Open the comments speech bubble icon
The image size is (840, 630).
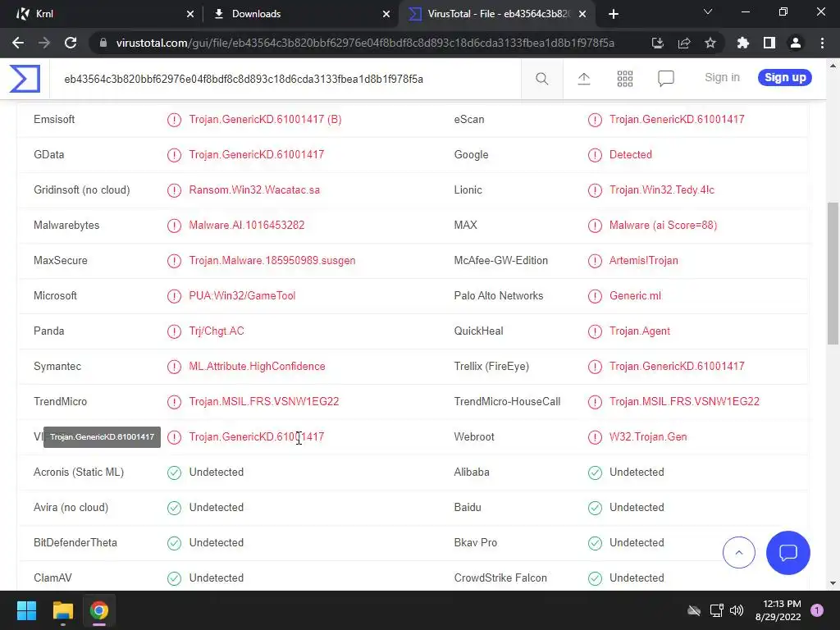pos(666,79)
